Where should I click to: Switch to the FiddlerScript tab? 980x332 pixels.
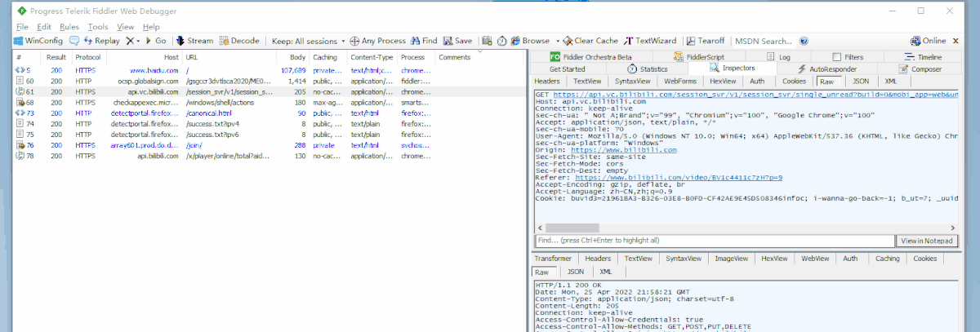(699, 57)
